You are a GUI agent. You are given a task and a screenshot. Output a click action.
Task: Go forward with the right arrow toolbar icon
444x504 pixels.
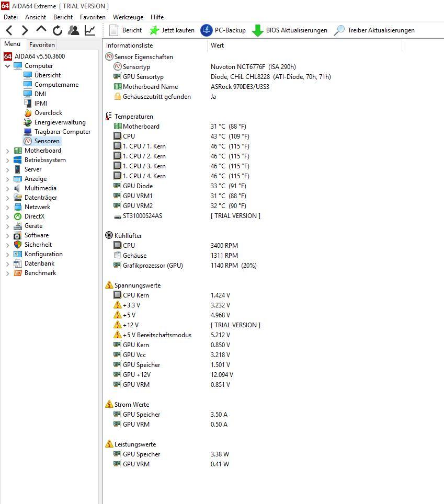(x=25, y=30)
